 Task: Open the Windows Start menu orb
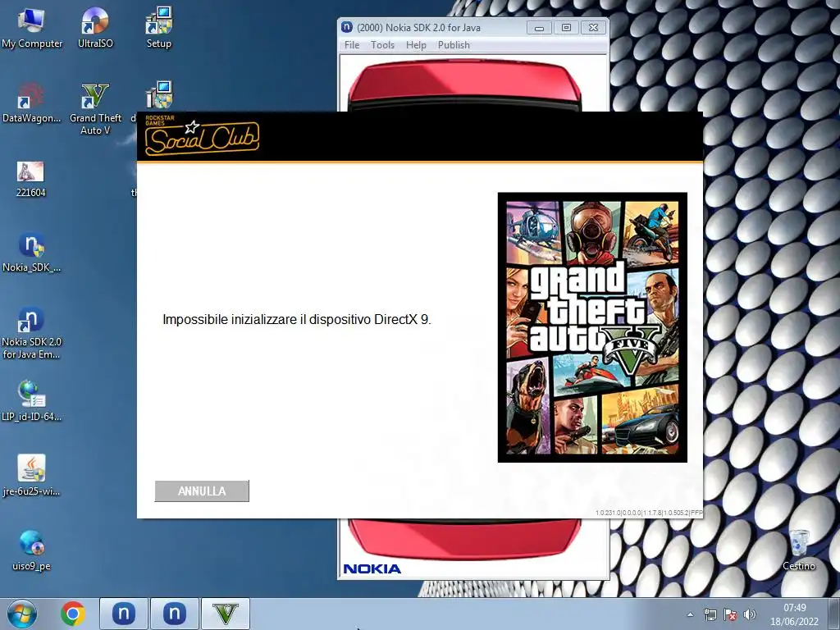22,614
